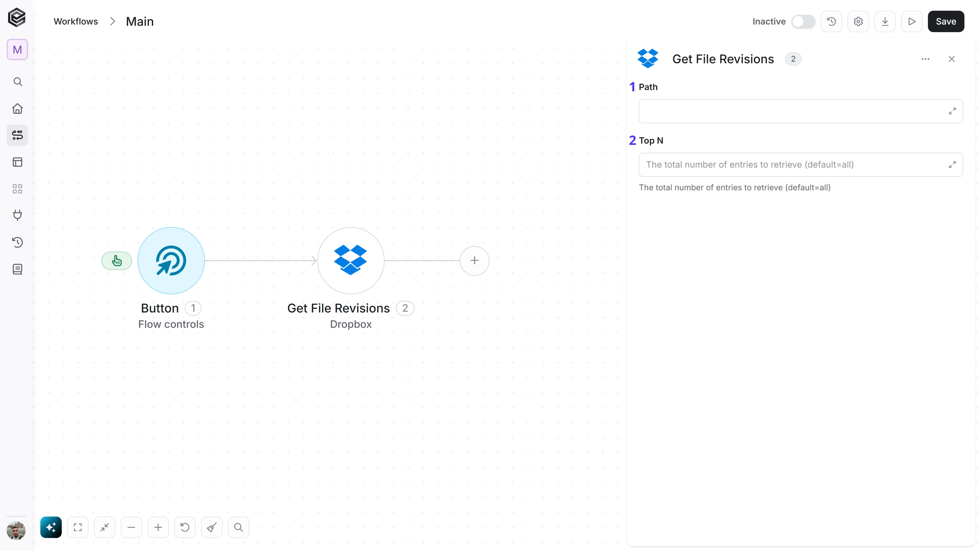Expand the Path field editor
980x551 pixels.
[x=952, y=111]
